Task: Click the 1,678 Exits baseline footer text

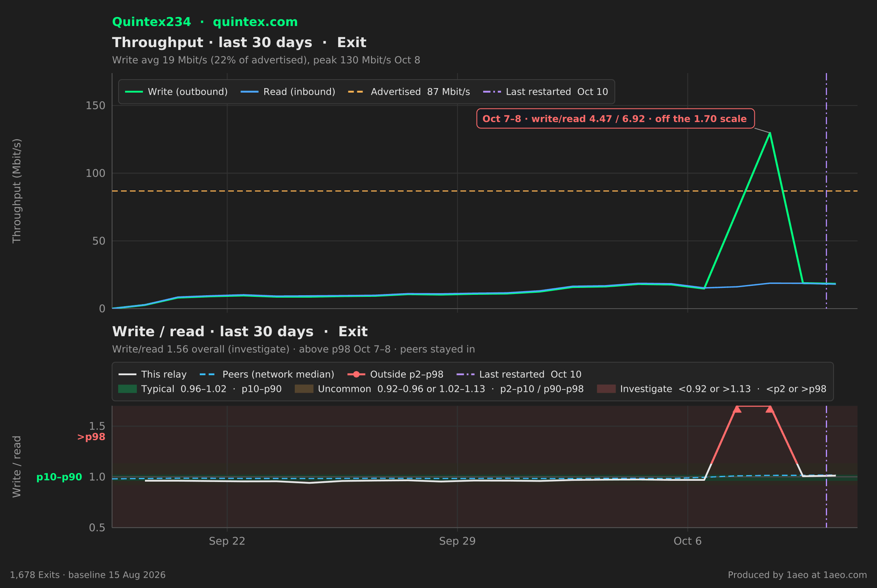Action: (x=88, y=575)
